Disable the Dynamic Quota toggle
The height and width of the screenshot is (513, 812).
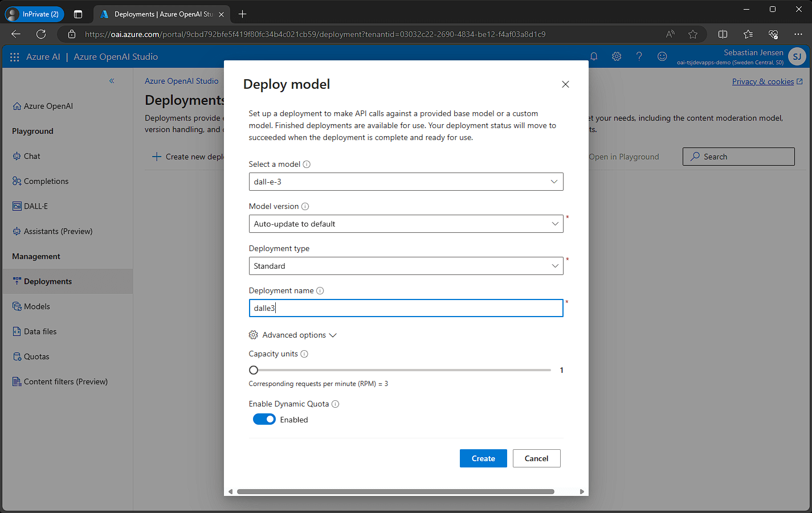(x=264, y=420)
